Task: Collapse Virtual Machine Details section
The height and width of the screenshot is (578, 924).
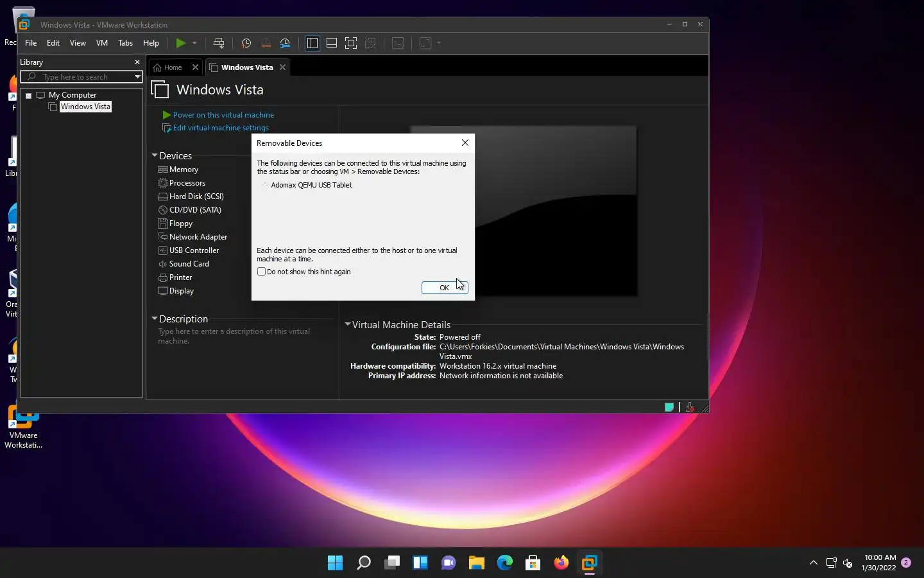Action: 348,324
